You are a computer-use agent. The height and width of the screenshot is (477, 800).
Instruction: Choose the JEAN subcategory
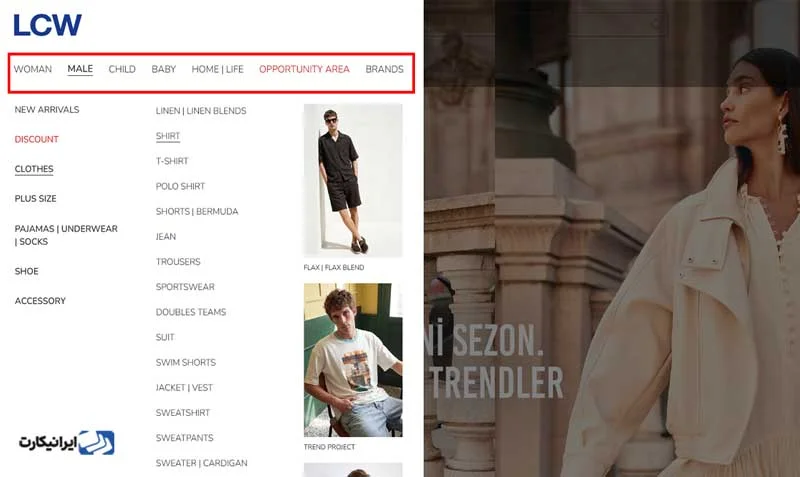coord(166,237)
